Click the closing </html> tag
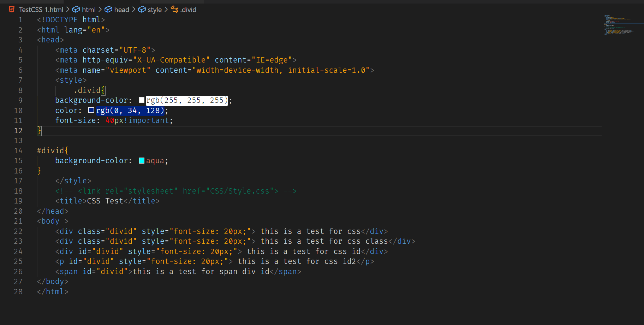This screenshot has height=325, width=644. point(53,292)
